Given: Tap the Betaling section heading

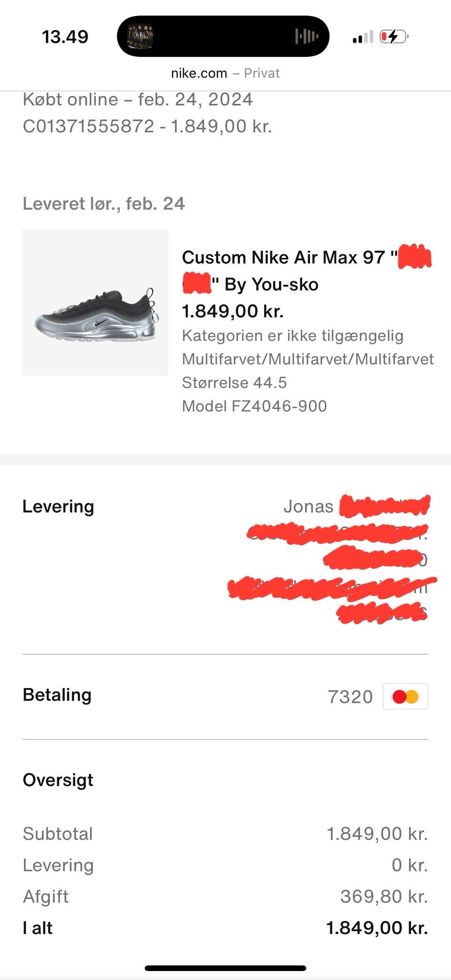Looking at the screenshot, I should [57, 694].
